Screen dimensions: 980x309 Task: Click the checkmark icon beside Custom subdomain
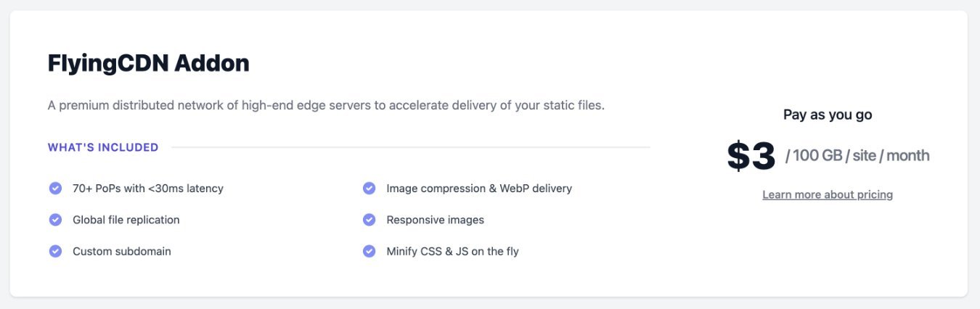click(x=55, y=252)
